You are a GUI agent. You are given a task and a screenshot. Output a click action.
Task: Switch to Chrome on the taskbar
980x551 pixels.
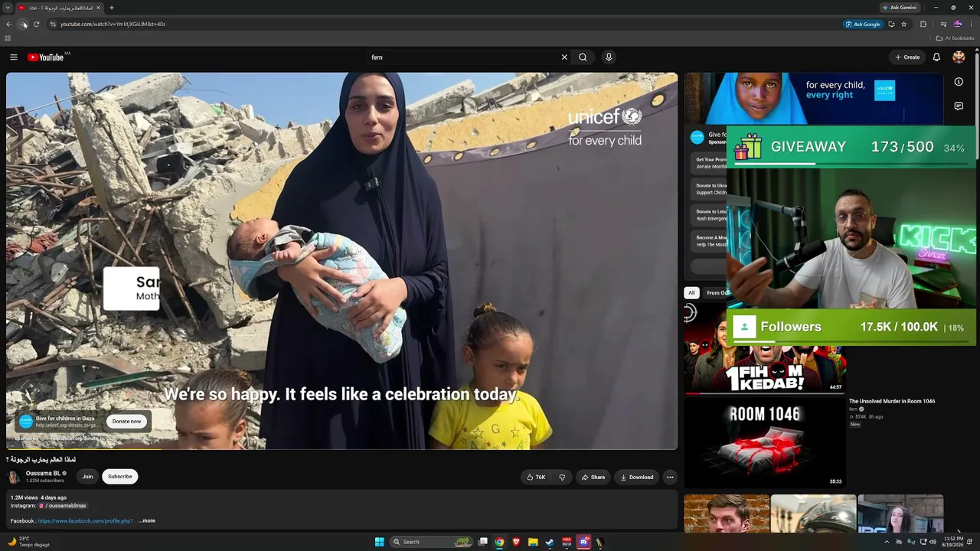(x=499, y=542)
